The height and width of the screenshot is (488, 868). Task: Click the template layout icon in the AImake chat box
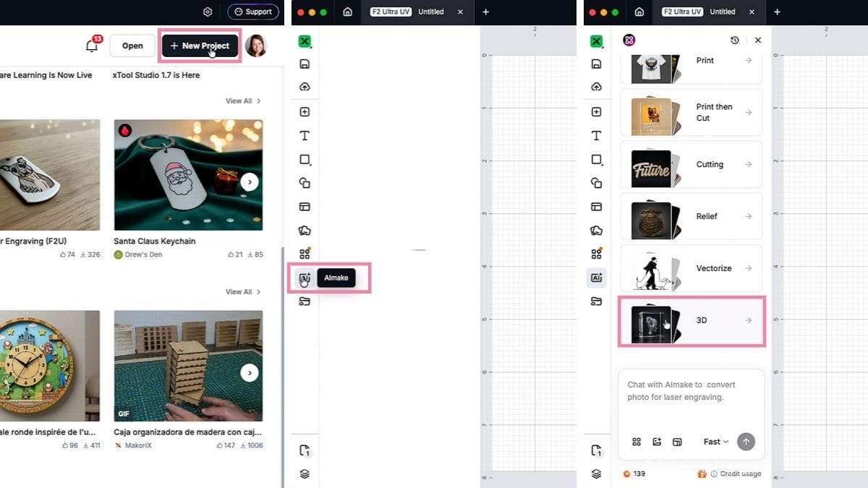point(677,442)
